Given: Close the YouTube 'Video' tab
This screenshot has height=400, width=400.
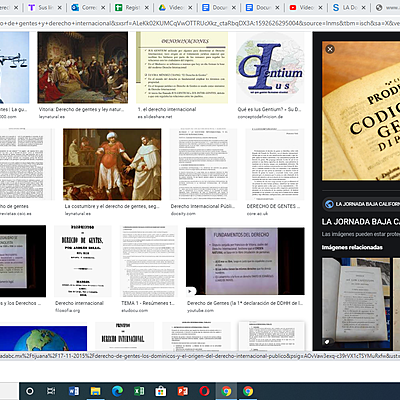Looking at the screenshot, I should 320,7.
